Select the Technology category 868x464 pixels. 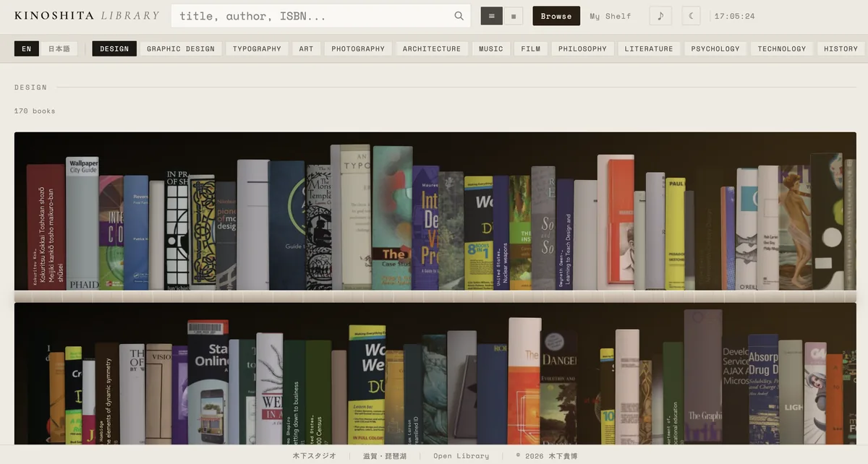[782, 48]
